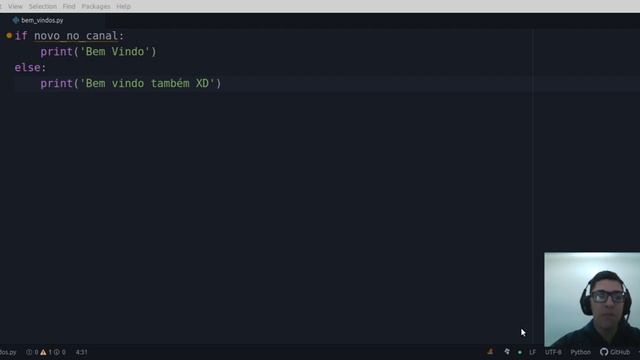Change grammar via Python selector
Screen dimensions: 640x360
pos(580,352)
